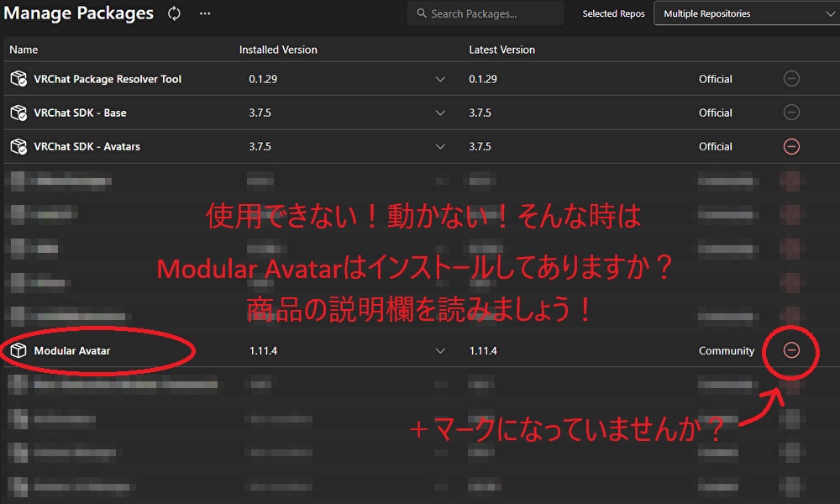Click the minus icon for VRChat SDK - Base
The height and width of the screenshot is (504, 840).
point(791,113)
